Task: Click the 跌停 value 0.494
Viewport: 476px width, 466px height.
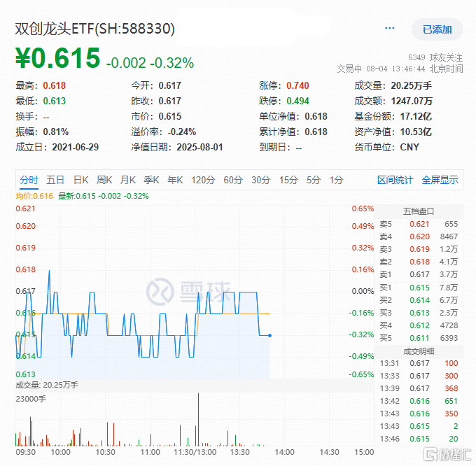Action: click(297, 101)
